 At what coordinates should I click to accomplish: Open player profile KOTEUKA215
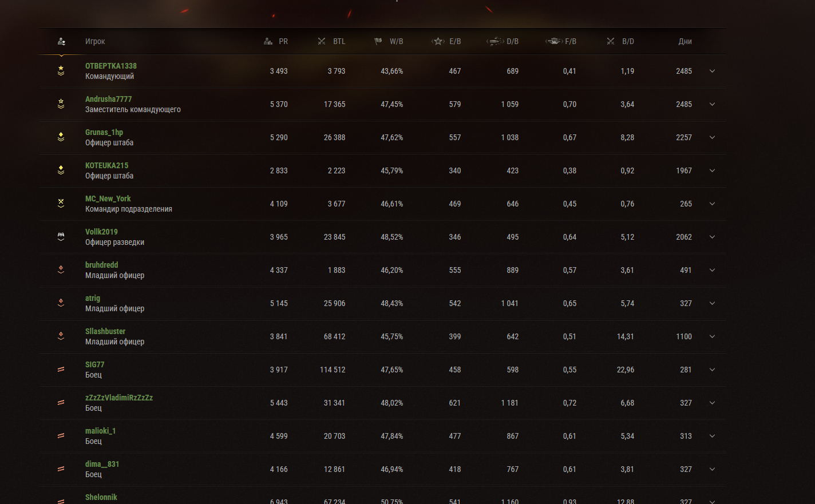107,165
